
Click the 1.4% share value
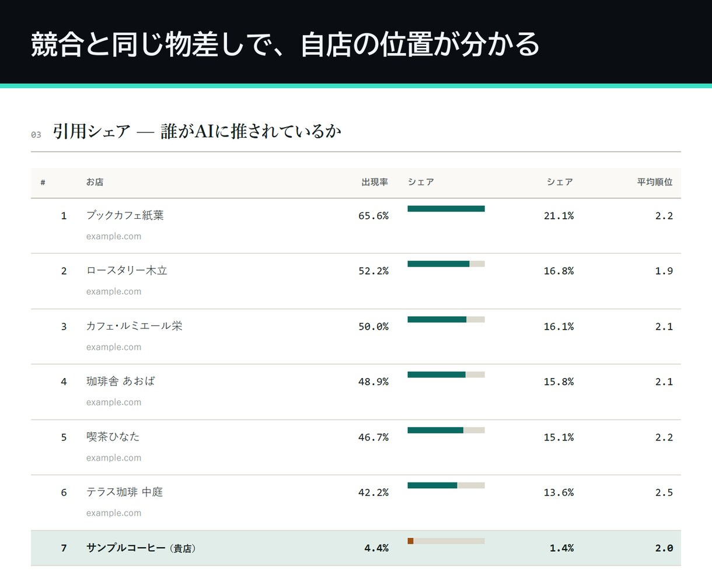561,548
